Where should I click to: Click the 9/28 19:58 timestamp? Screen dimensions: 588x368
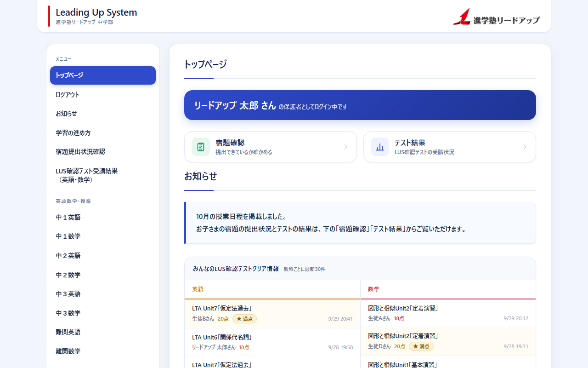coord(340,347)
